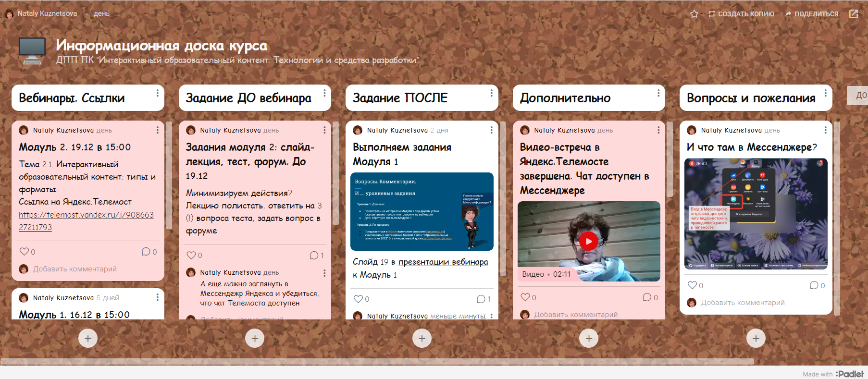
Task: Click author avatar on Модуль 1. 16.12 post
Action: click(x=24, y=298)
